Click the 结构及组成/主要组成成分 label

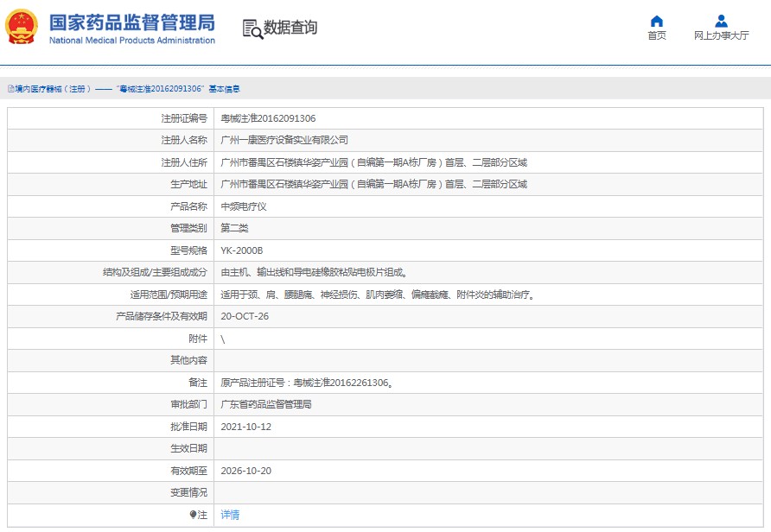(x=155, y=272)
